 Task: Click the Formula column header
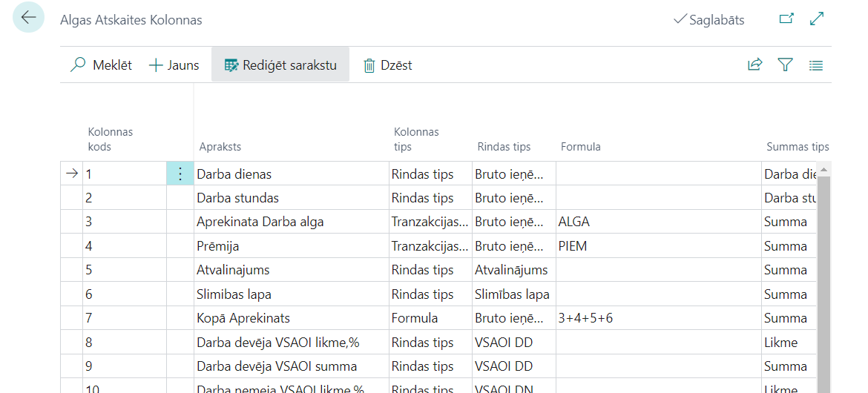pyautogui.click(x=580, y=147)
